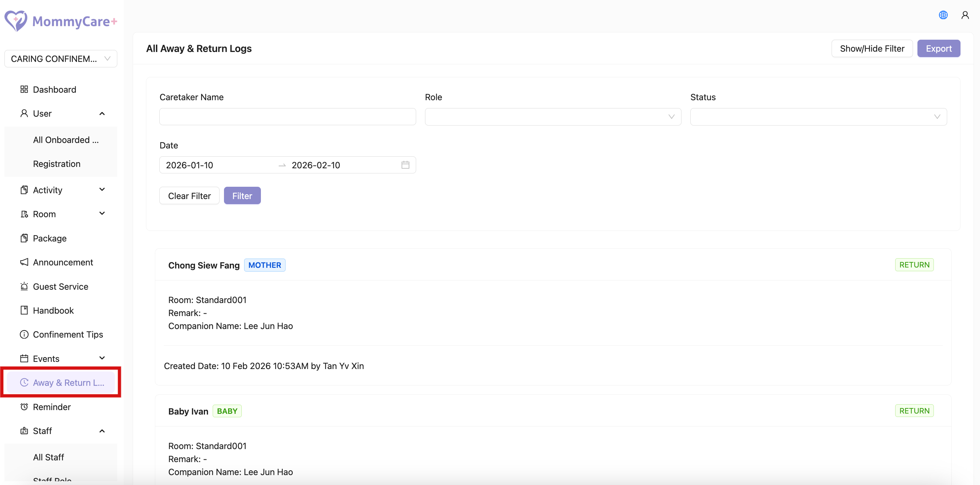Go to the Registration page

pos(57,163)
